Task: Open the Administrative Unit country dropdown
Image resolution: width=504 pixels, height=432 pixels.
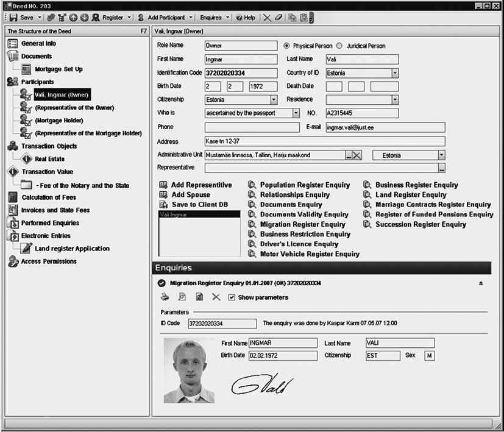Action: click(441, 155)
